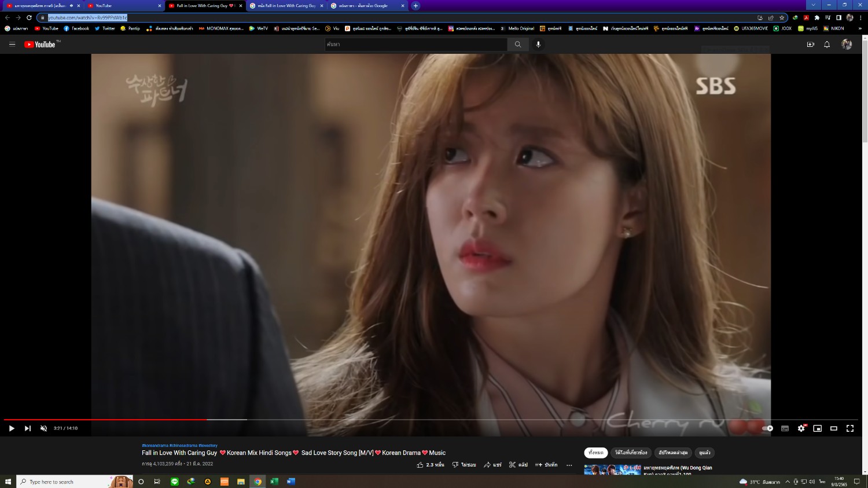
Task: Select the last filter chip in the row
Action: [704, 453]
